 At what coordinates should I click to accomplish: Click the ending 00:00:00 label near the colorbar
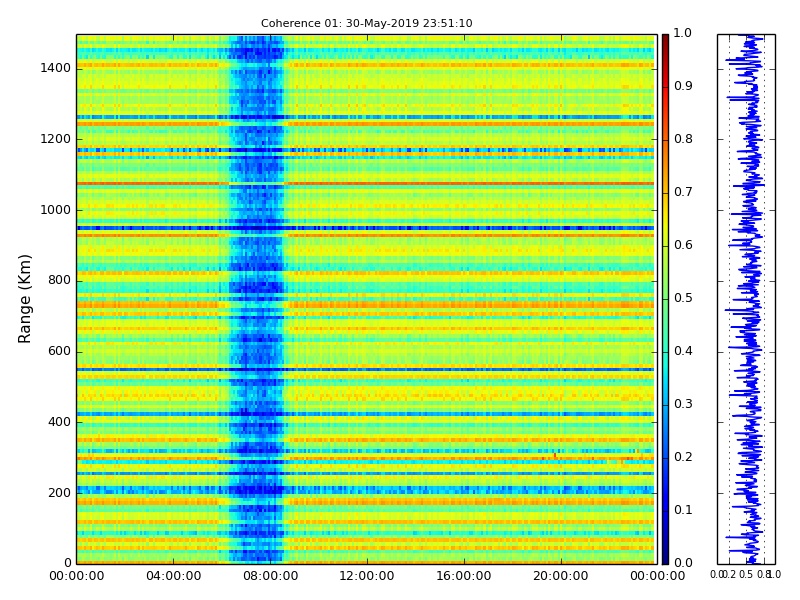coord(658,576)
